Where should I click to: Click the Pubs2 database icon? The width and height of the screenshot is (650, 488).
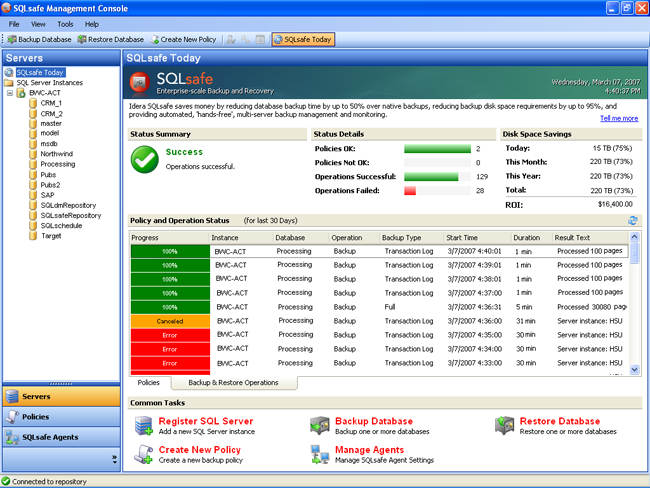pos(33,185)
